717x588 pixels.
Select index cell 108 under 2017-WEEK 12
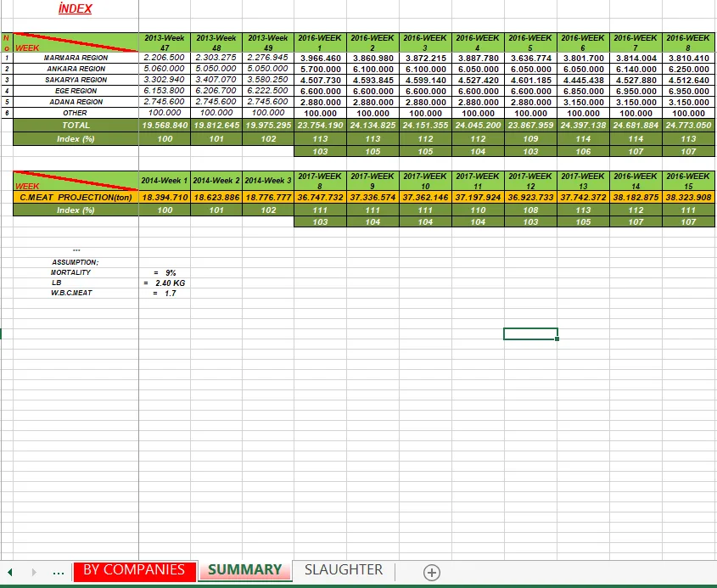(x=530, y=210)
